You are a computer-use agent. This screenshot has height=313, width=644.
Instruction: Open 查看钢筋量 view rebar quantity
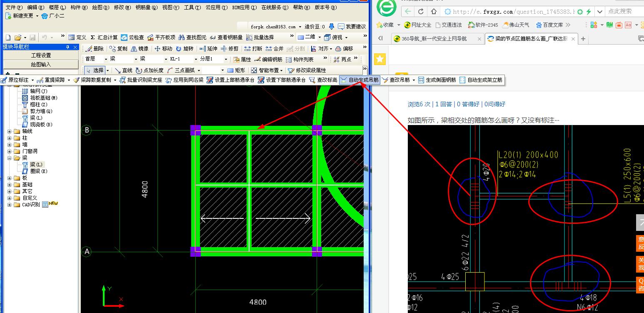(x=226, y=37)
